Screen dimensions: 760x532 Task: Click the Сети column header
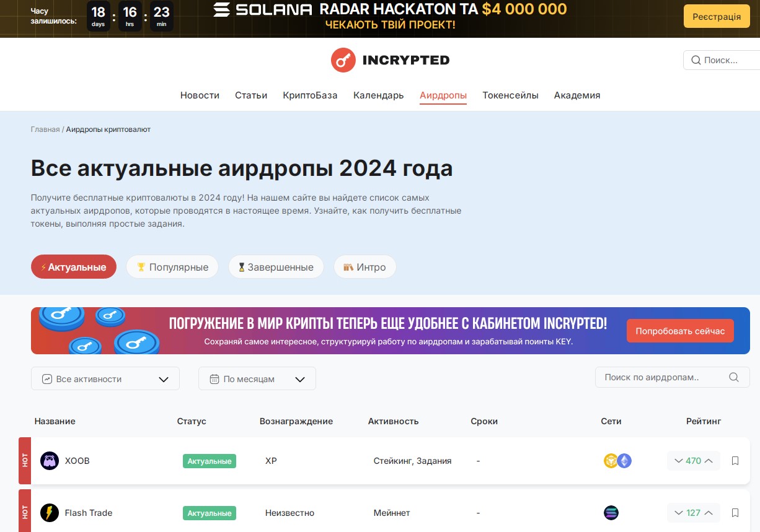click(611, 421)
